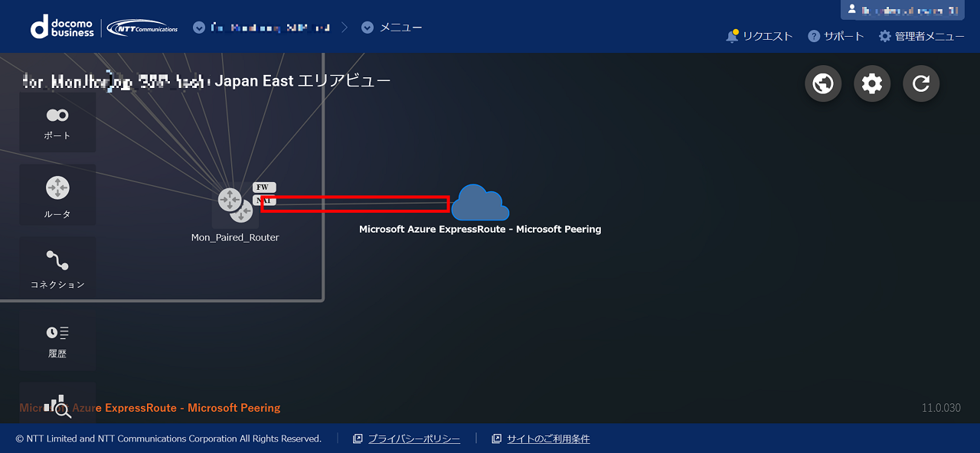The width and height of the screenshot is (980, 453).
Task: Refresh the area view
Action: pyautogui.click(x=921, y=83)
